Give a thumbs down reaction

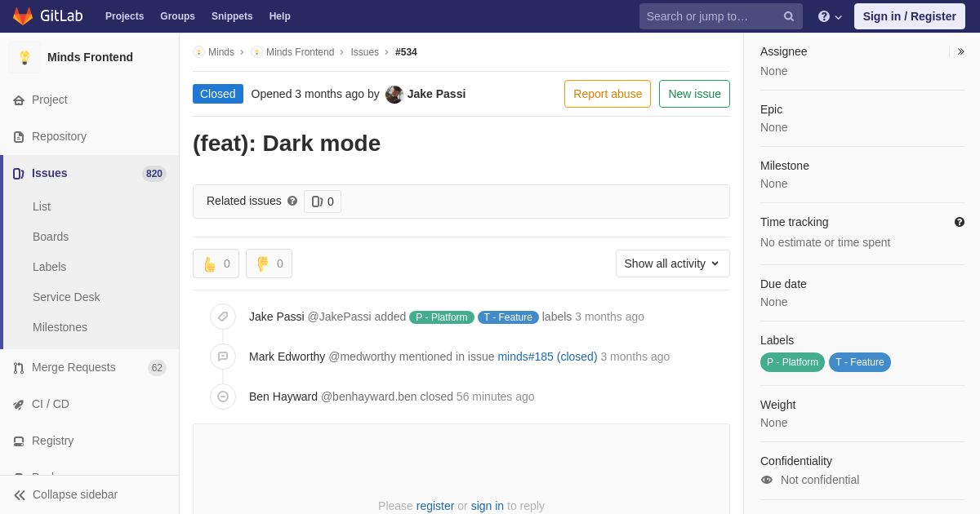click(x=269, y=264)
